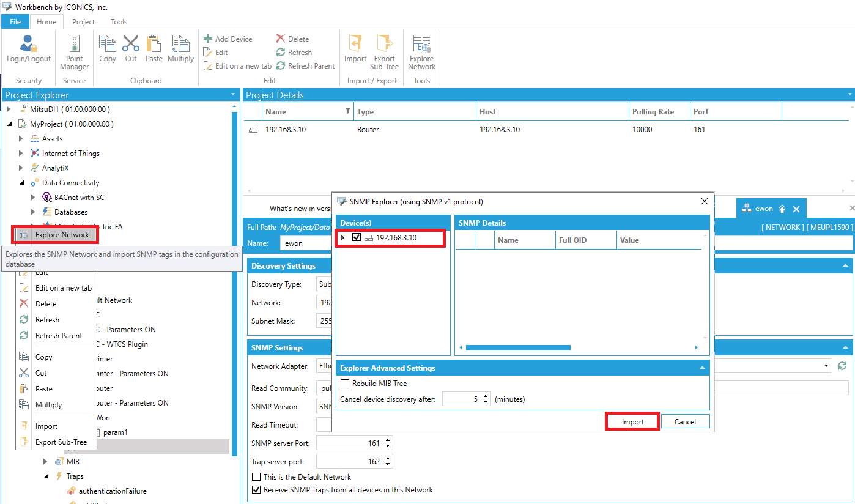Toggle the 192.168.3.10 device checkbox

pos(357,238)
